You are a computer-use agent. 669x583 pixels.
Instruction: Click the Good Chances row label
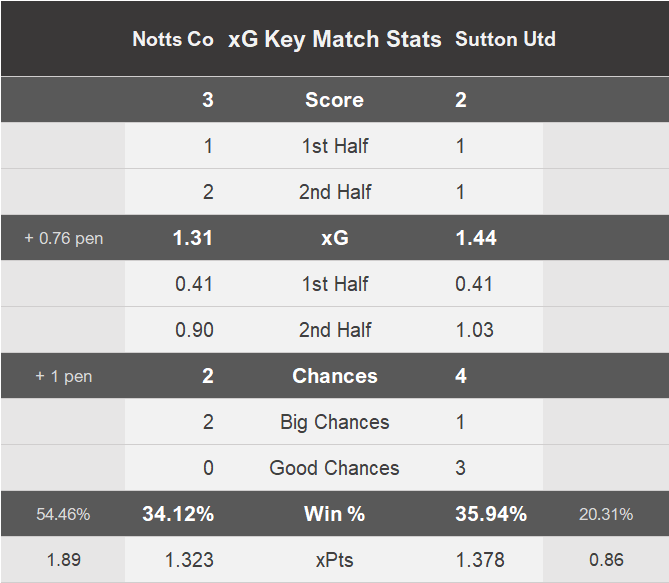(334, 468)
